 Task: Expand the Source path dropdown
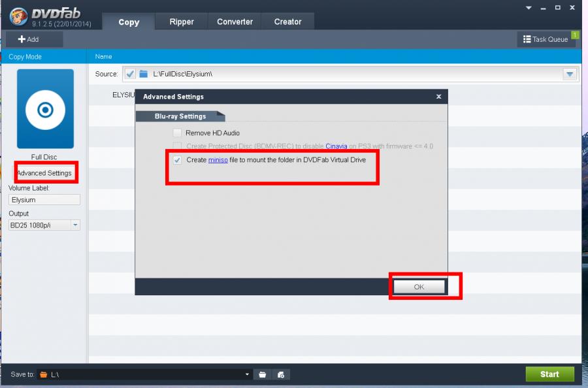coord(570,74)
